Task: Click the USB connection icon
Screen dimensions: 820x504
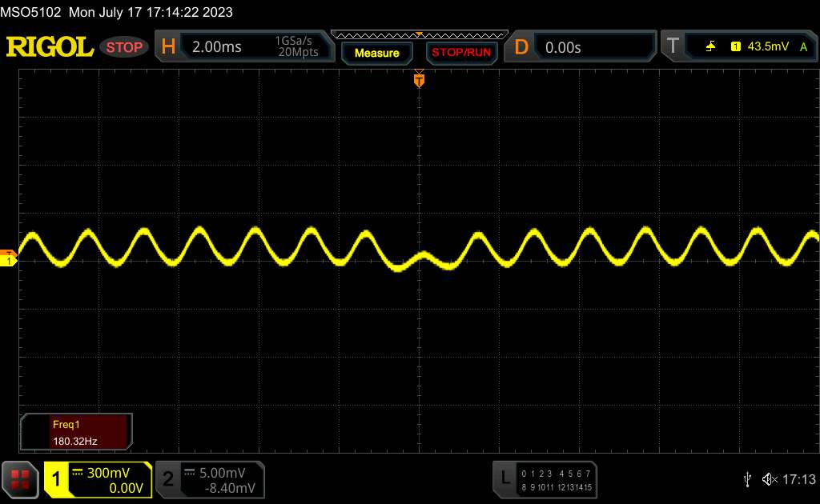Action: (747, 479)
